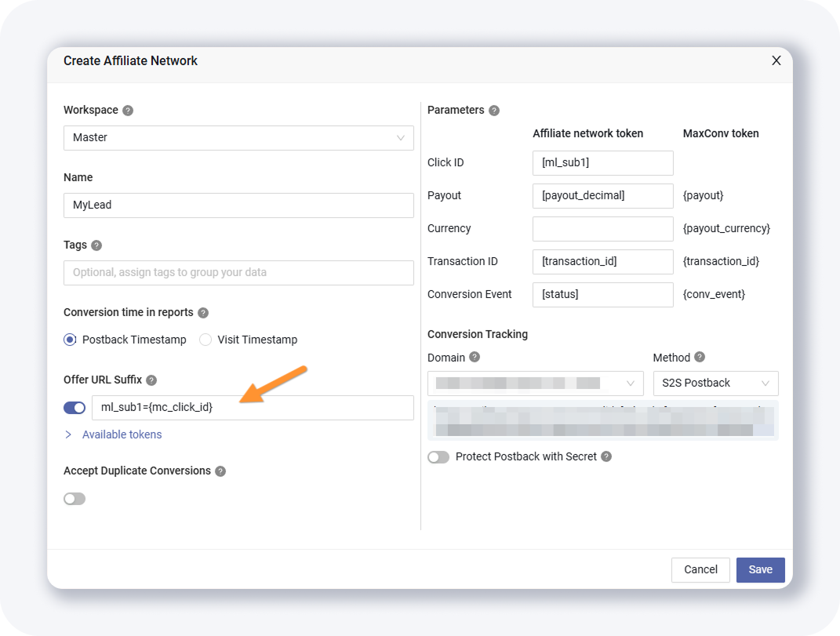Click into the Currency token input field

(x=602, y=229)
